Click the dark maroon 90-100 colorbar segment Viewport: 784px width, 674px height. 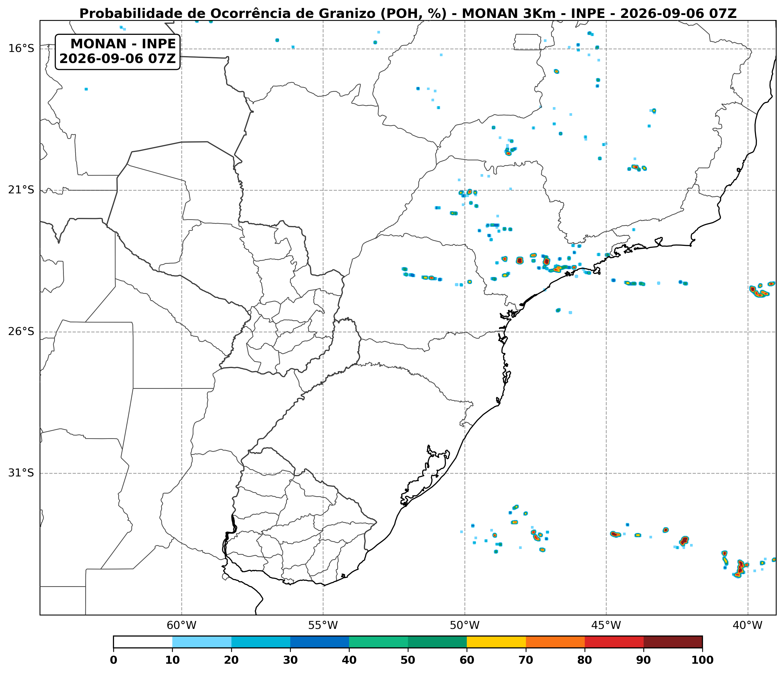[x=673, y=642]
